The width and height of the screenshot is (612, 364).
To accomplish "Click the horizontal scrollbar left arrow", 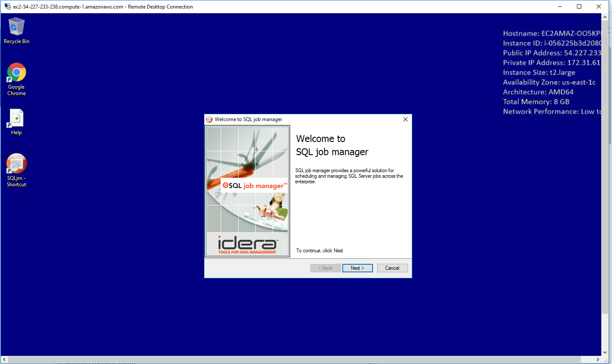I will [x=4, y=360].
